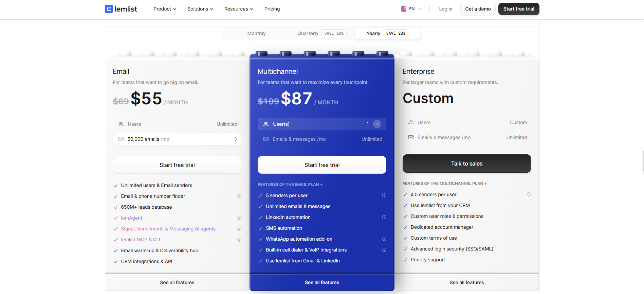644x294 pixels.
Task: Open the EN language dropdown
Action: pyautogui.click(x=411, y=9)
